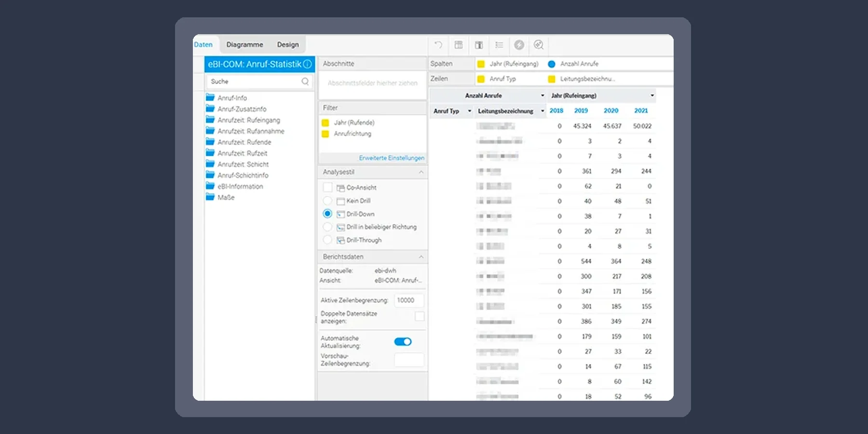Screen dimensions: 868x434
Task: Open the Anrufzeit: Schicht folder
Action: tap(243, 164)
